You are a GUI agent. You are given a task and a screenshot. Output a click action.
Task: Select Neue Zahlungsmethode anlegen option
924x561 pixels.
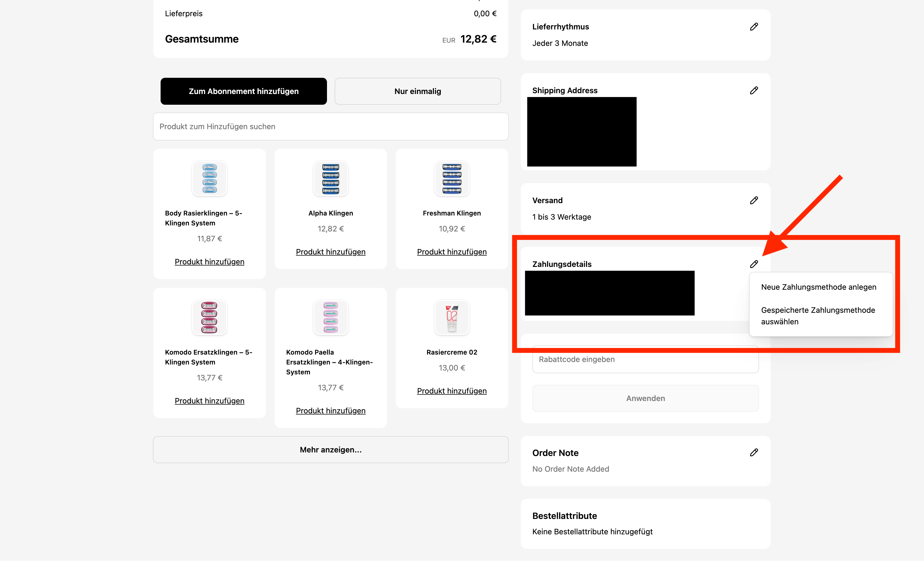[818, 287]
